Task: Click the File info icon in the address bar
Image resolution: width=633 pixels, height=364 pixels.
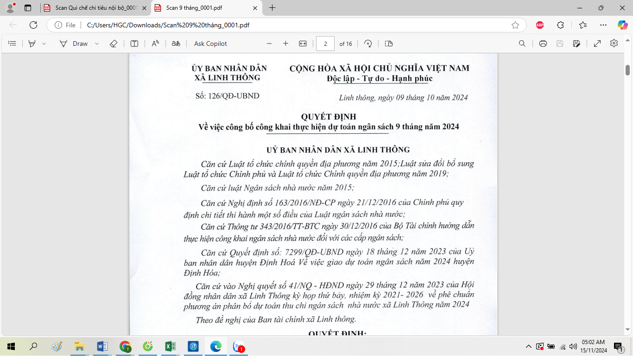Action: [65, 25]
